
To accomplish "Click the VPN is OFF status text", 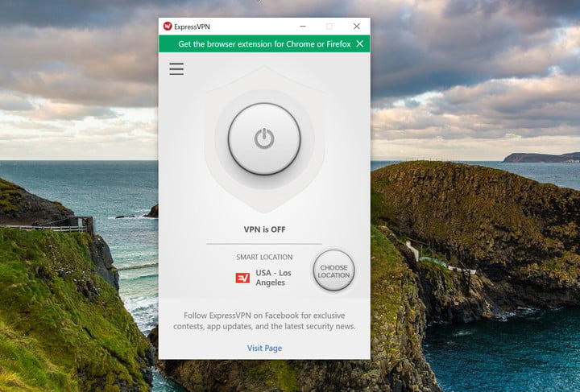I will tap(264, 229).
